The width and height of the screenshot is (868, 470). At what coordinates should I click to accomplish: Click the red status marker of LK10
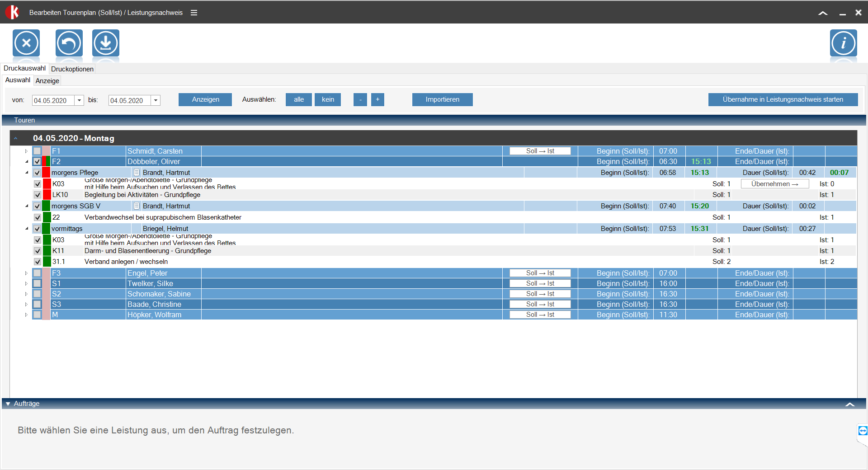(47, 195)
